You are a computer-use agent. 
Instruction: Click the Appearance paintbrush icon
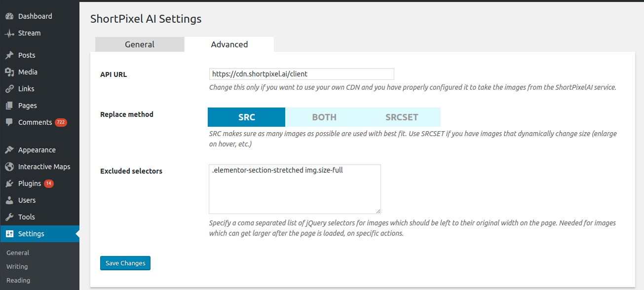pos(9,150)
